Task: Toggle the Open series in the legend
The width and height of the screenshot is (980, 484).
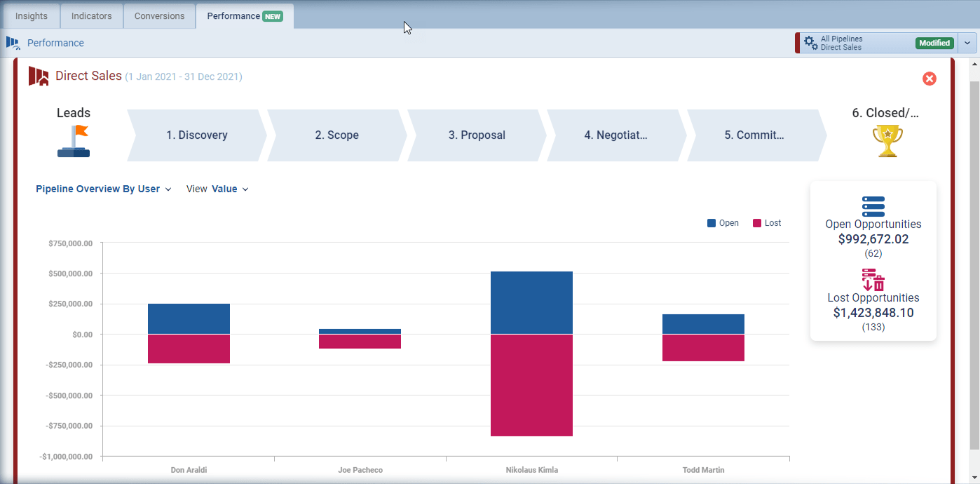Action: pos(723,222)
